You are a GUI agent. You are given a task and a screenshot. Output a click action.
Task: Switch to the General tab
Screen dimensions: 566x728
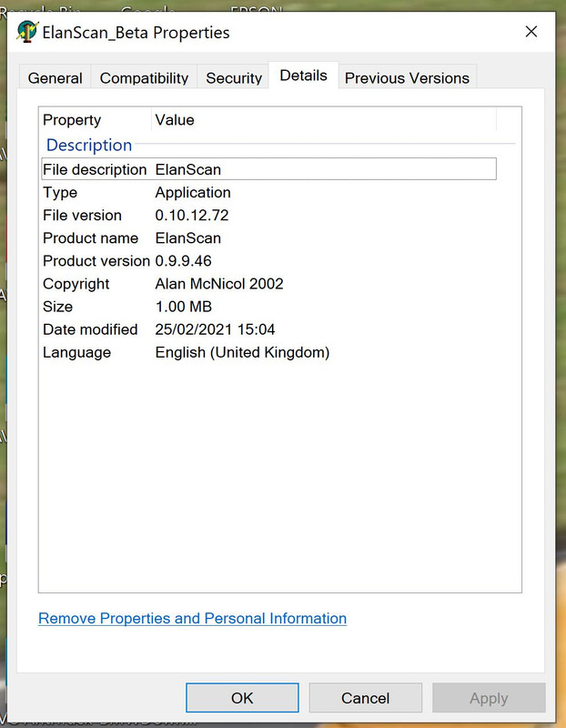coord(55,77)
